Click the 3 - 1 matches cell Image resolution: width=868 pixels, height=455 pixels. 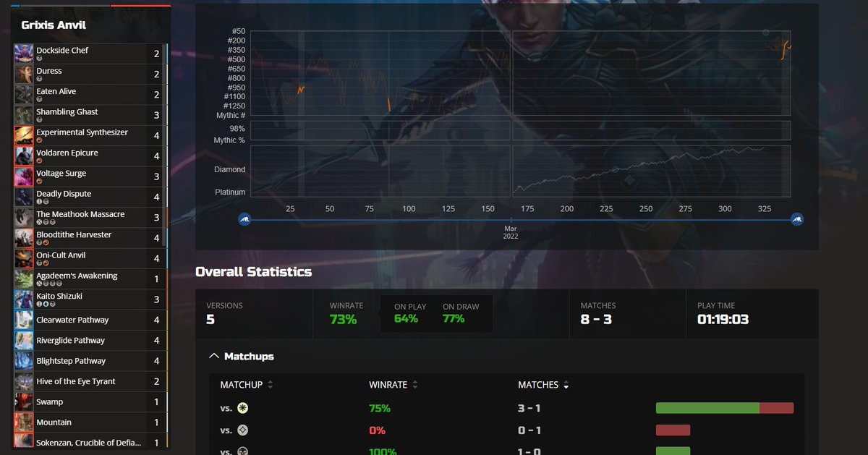[x=529, y=408]
